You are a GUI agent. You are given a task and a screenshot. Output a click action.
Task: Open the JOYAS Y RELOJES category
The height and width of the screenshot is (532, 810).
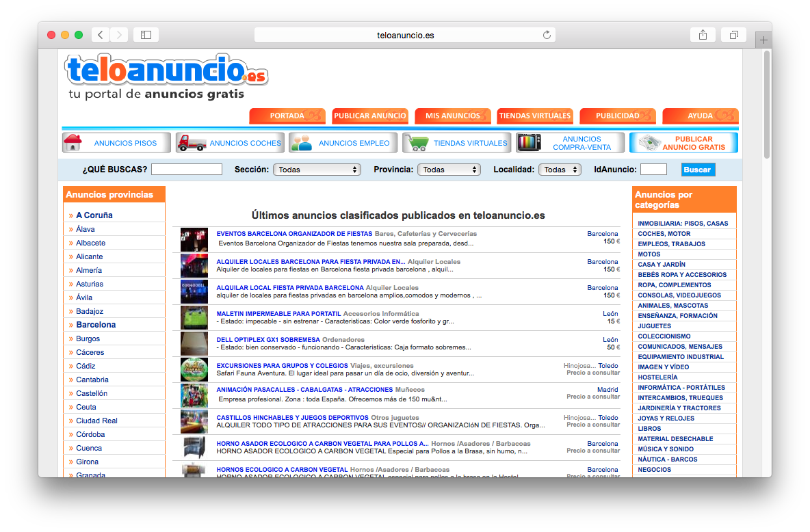[x=666, y=418]
